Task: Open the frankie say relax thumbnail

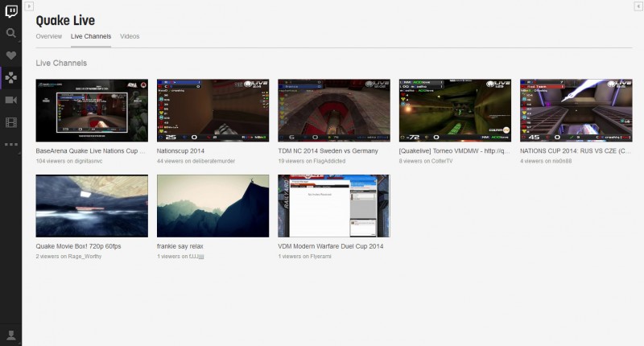Action: tap(213, 206)
